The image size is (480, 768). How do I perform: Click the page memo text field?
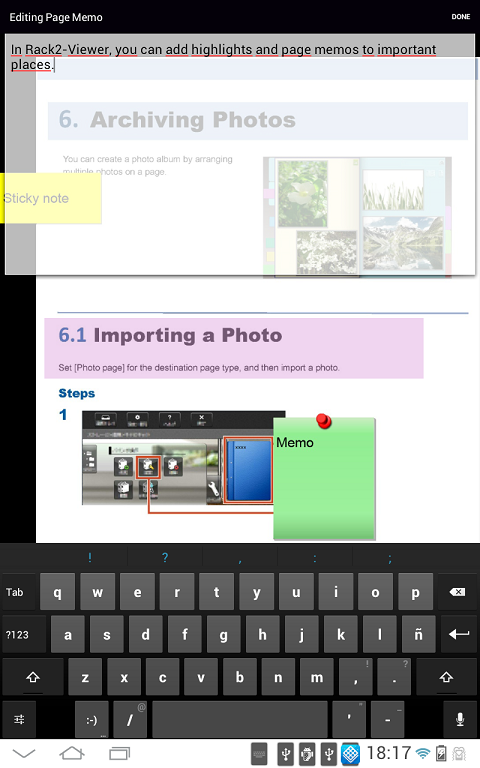(x=240, y=154)
